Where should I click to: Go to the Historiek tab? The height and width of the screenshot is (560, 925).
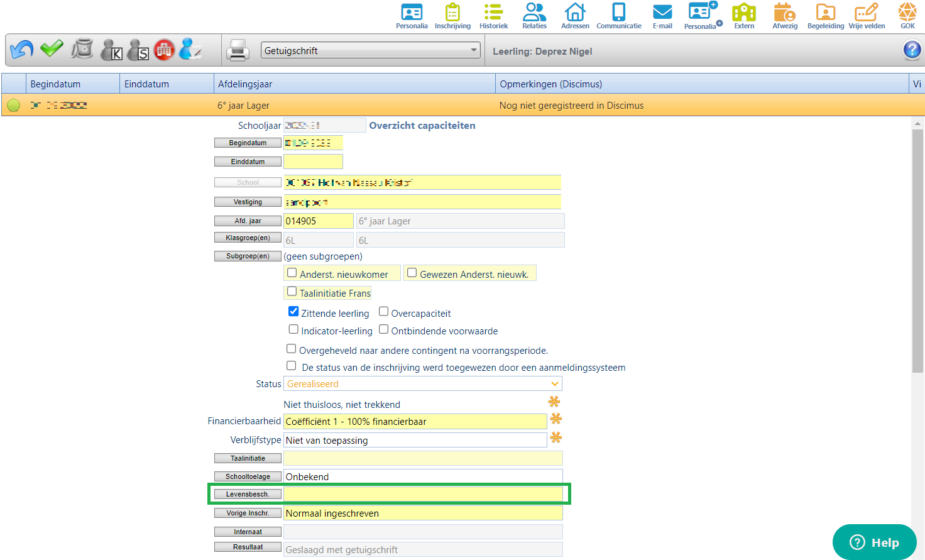coord(493,16)
